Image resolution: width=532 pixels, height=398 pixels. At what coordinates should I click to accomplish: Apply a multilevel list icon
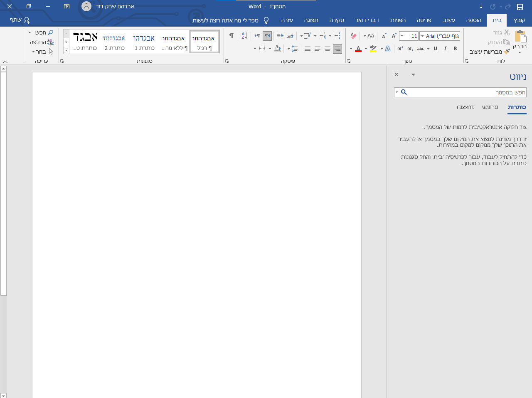pos(307,36)
